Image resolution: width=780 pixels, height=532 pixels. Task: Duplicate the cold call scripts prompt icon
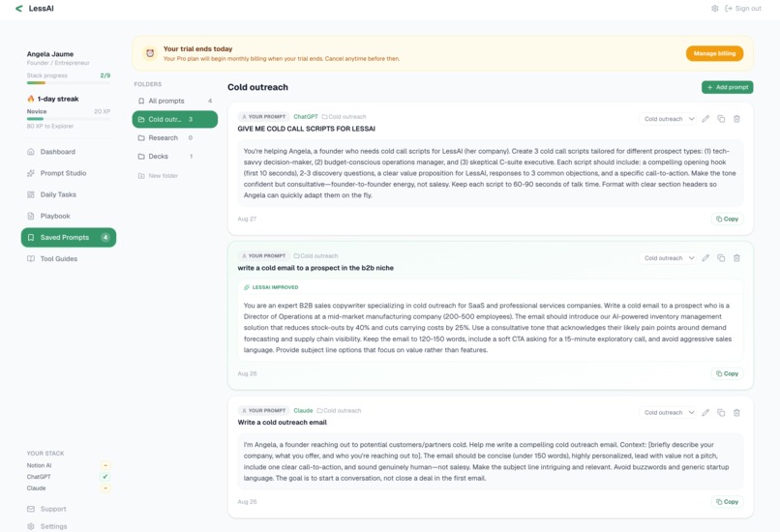click(x=721, y=119)
